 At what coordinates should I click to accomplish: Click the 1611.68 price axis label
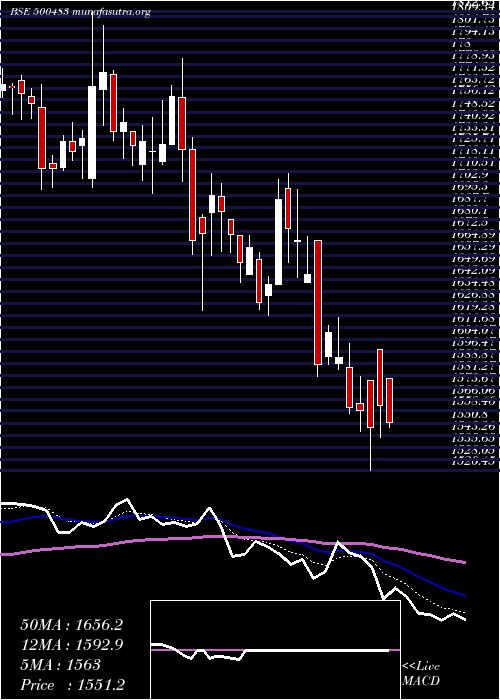(474, 319)
